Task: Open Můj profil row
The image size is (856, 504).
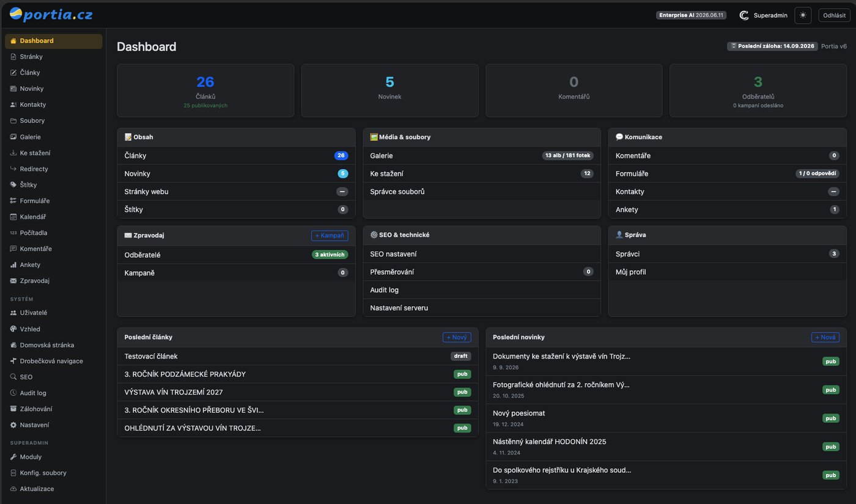Action: 728,272
